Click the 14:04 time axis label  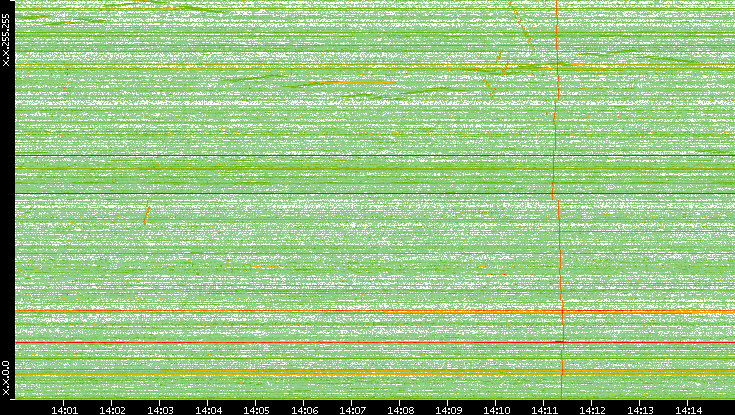208,410
